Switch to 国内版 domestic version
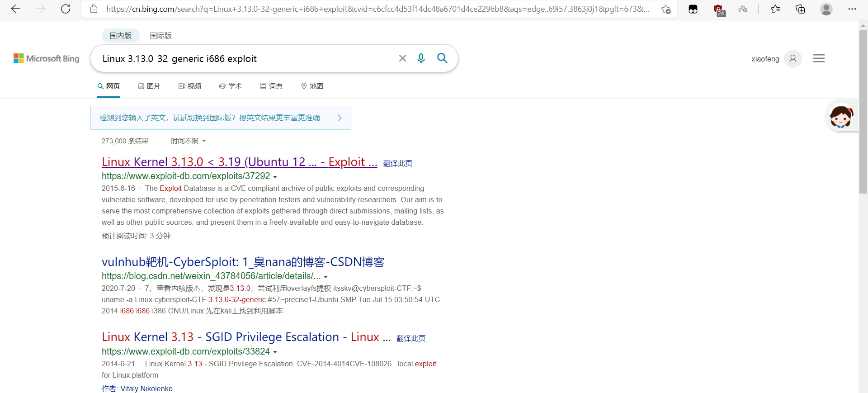 [121, 35]
